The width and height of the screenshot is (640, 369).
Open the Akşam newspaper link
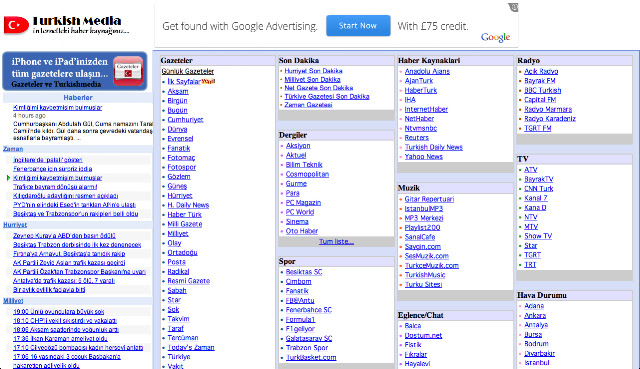178,91
